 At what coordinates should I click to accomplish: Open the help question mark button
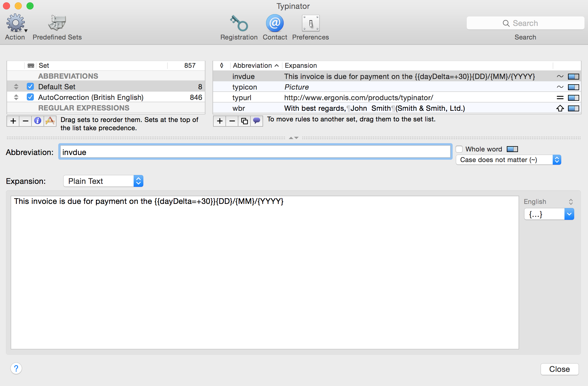coord(16,368)
